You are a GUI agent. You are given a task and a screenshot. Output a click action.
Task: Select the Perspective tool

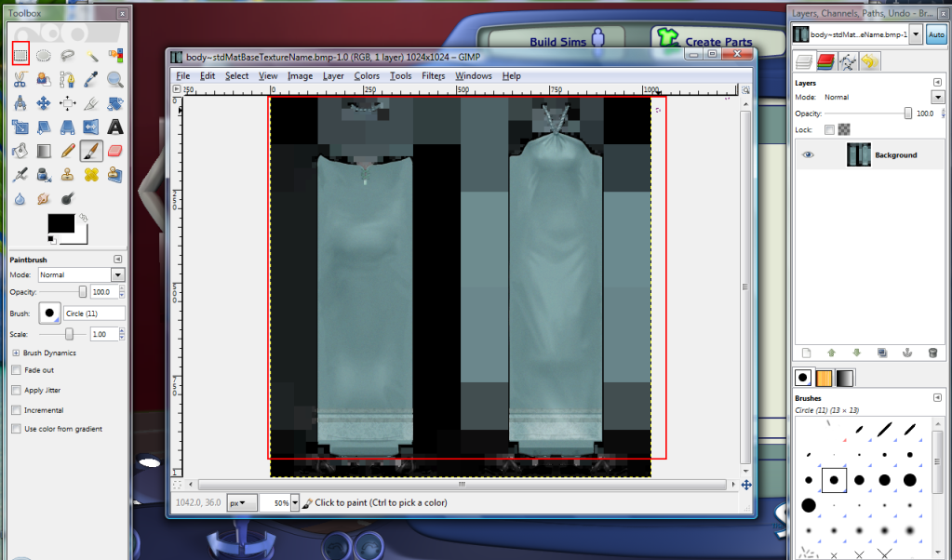[x=67, y=127]
